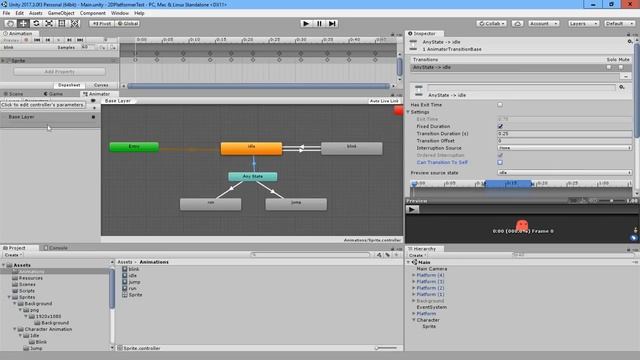Play the animation clip in Animation window
The height and width of the screenshot is (360, 640).
[58, 40]
